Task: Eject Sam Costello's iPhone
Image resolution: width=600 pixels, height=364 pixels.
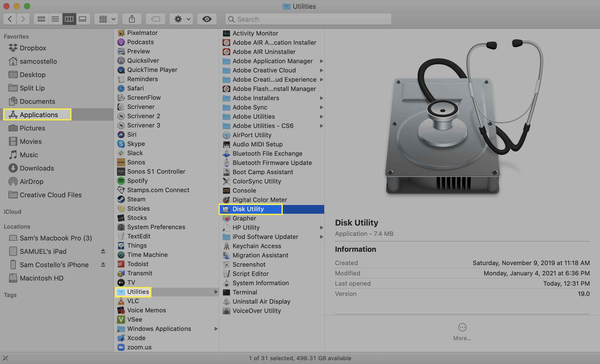Action: point(103,265)
